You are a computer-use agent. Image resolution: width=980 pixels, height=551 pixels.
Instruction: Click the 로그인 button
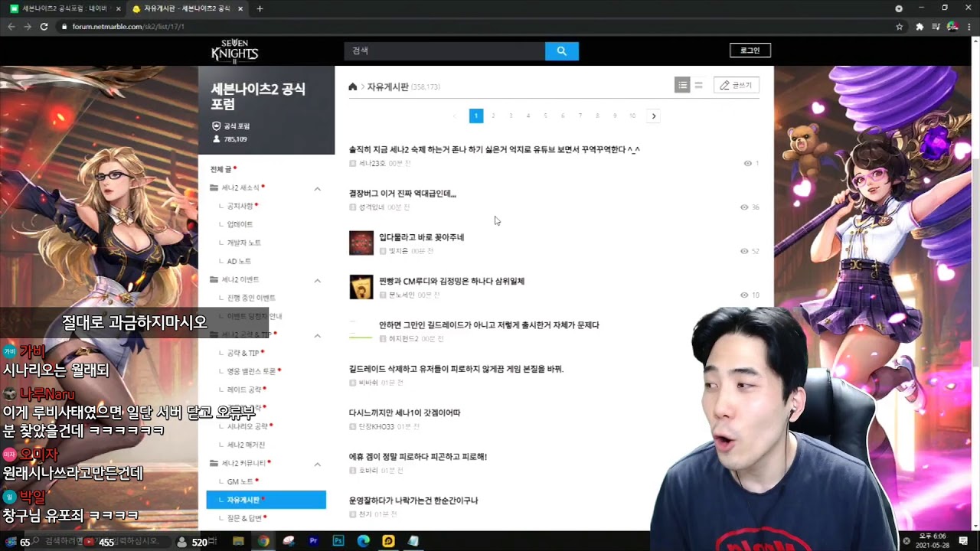pyautogui.click(x=750, y=51)
